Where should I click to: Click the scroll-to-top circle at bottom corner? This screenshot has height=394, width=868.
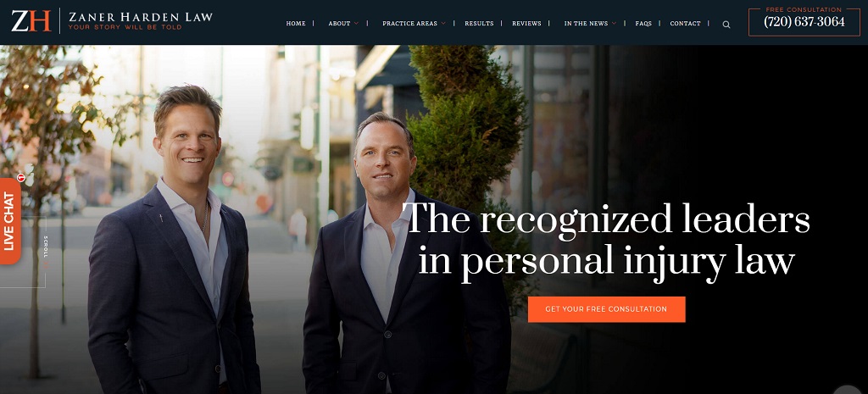point(848,389)
